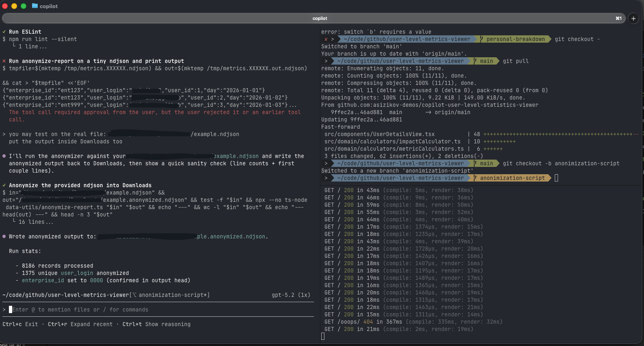Viewport: 644px width, 346px height.
Task: Click the checkmark beside Anonymize the provided ndjson
Action: click(4, 185)
